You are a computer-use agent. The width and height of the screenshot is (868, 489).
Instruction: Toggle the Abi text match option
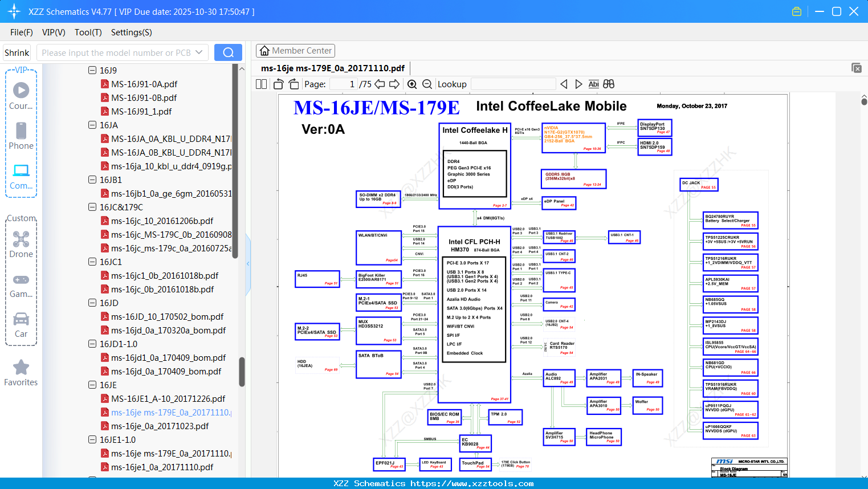593,84
